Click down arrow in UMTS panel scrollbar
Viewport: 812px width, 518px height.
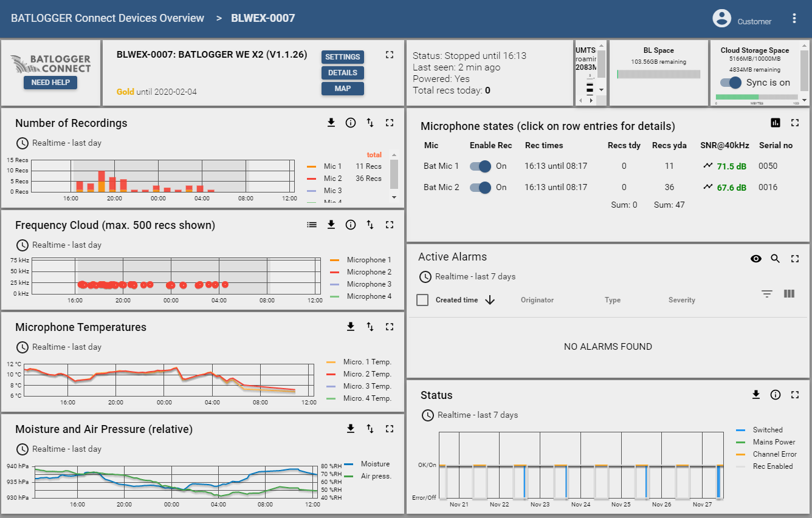pyautogui.click(x=602, y=90)
